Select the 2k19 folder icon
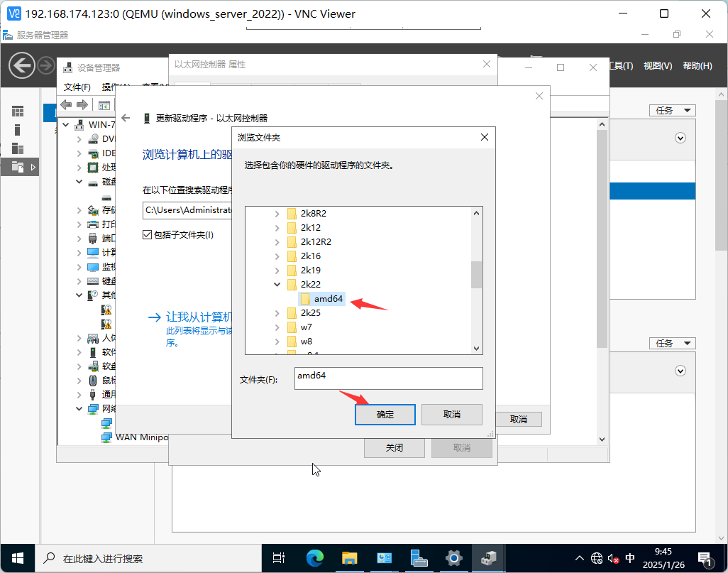Screen dimensions: 728x573 [x=292, y=271]
